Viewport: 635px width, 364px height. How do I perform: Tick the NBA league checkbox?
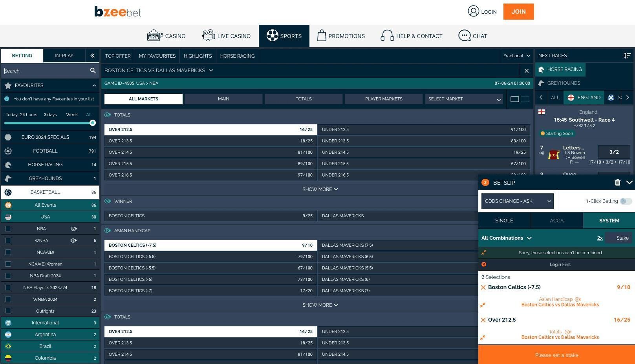pyautogui.click(x=8, y=229)
